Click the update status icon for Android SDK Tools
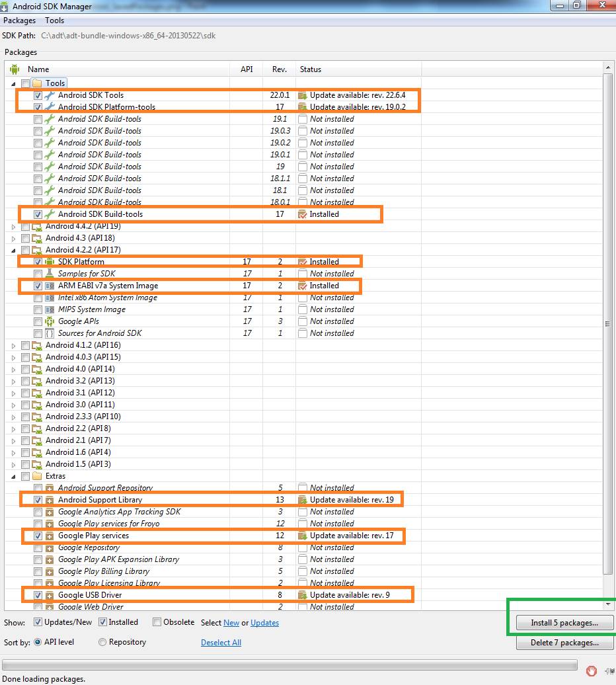 pos(303,95)
